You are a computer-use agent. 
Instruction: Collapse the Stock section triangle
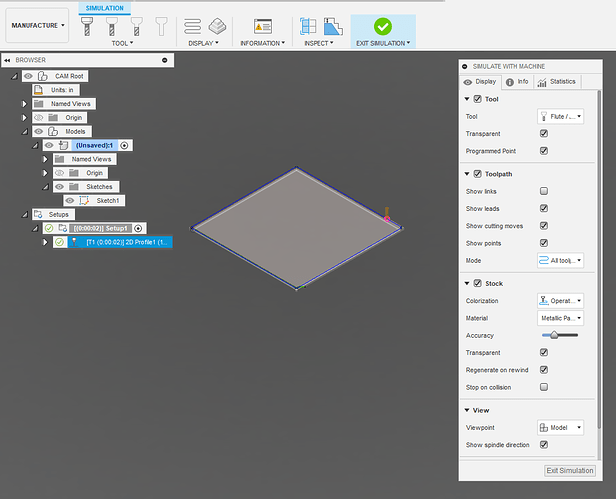[467, 283]
